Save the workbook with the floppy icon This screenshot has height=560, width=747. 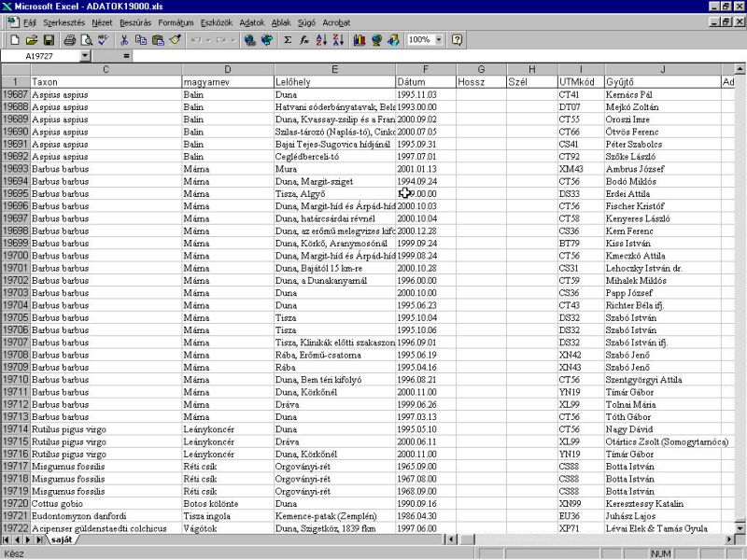pyautogui.click(x=49, y=40)
